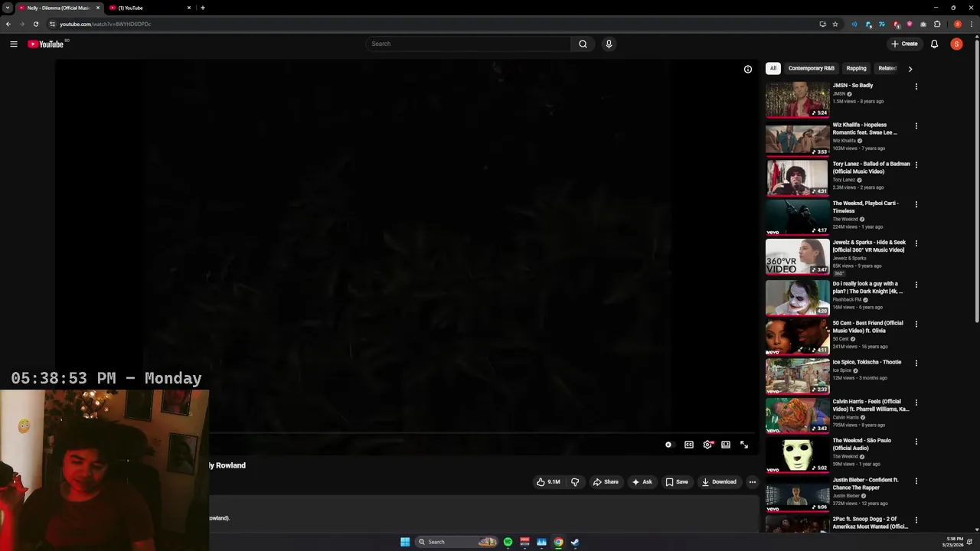The width and height of the screenshot is (980, 551).
Task: Dislike the video with the thumbs-down button
Action: pos(575,482)
